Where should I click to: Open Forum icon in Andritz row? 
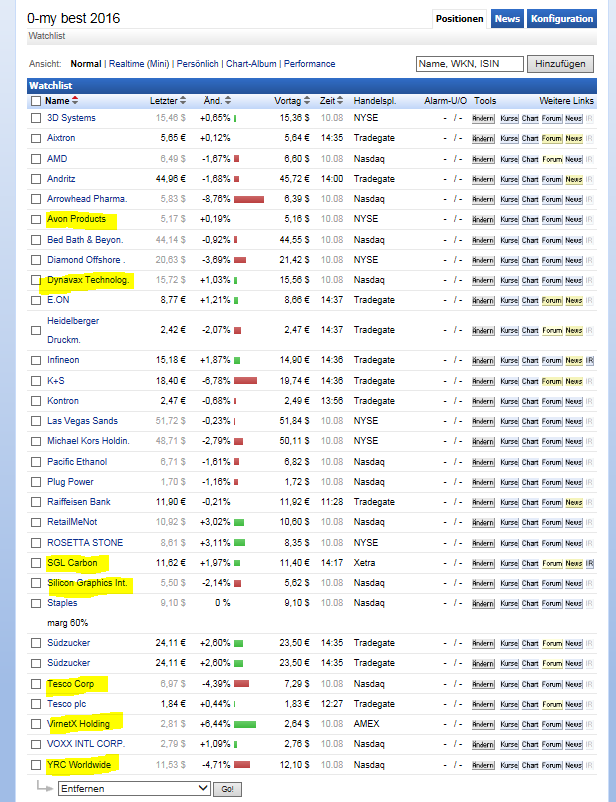click(x=552, y=180)
